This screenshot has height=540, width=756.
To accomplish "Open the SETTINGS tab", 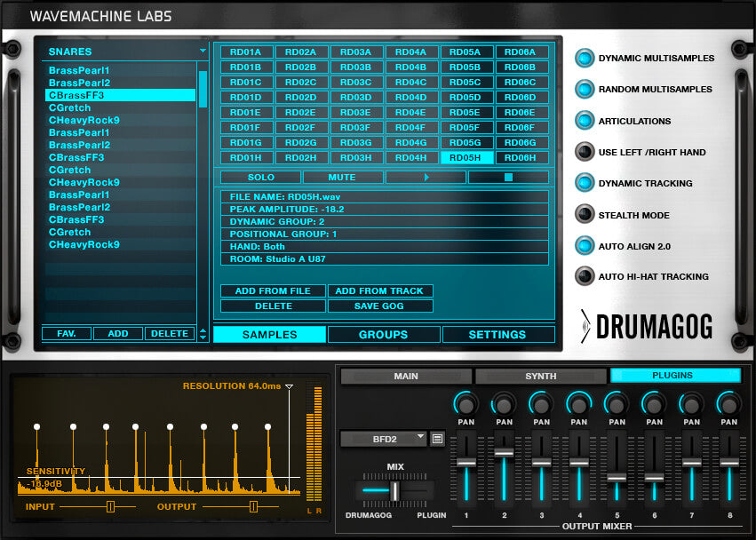I will coord(498,334).
